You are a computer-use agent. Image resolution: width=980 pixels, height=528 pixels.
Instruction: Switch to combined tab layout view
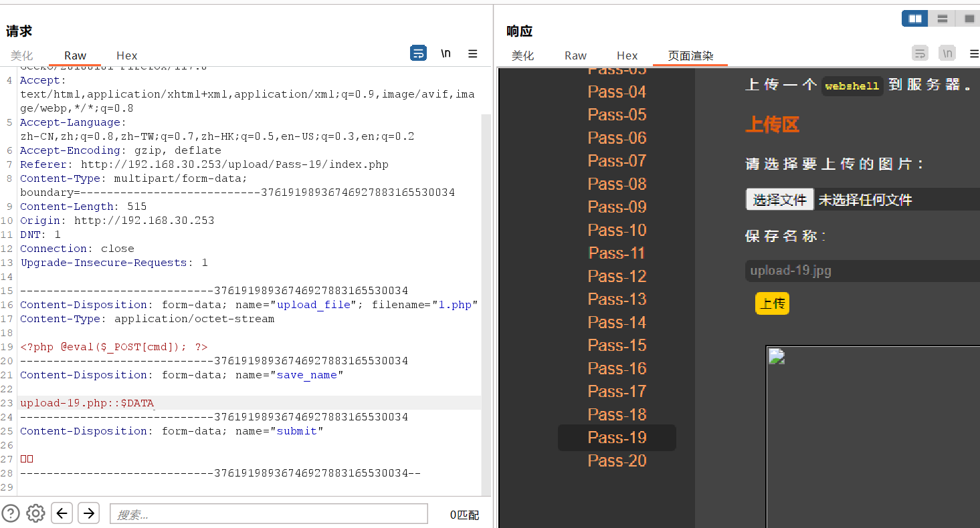click(x=969, y=19)
